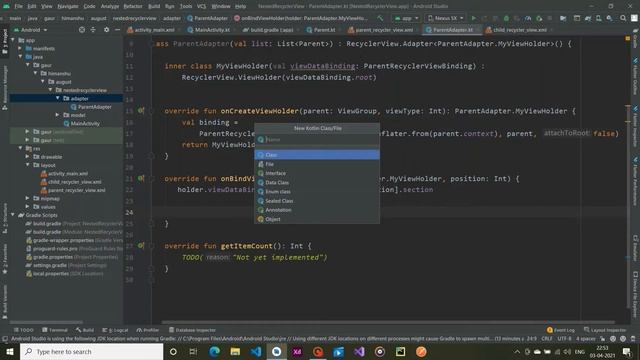Hide the Project panel with minus icon
The height and width of the screenshot is (360, 640).
click(x=118, y=30)
